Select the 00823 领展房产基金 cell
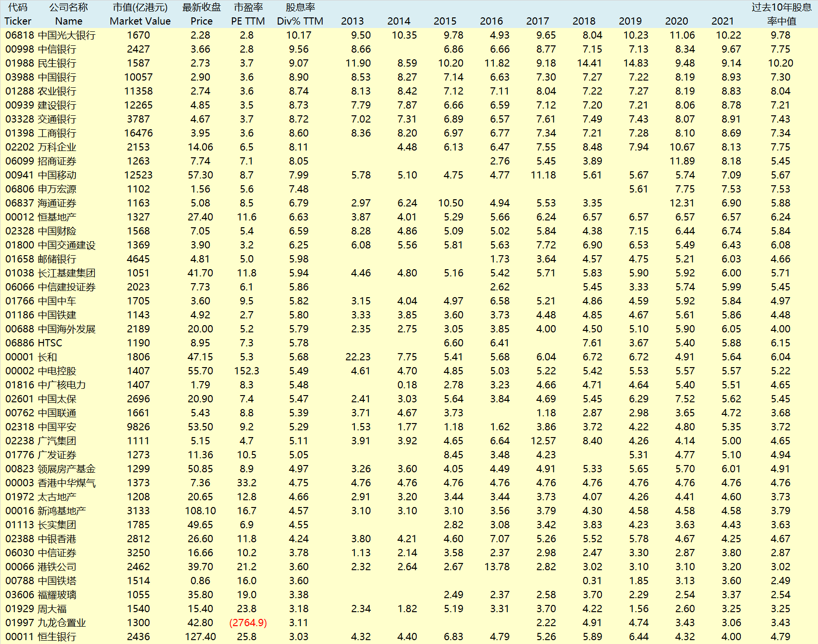Image resolution: width=818 pixels, height=644 pixels. tap(50, 469)
